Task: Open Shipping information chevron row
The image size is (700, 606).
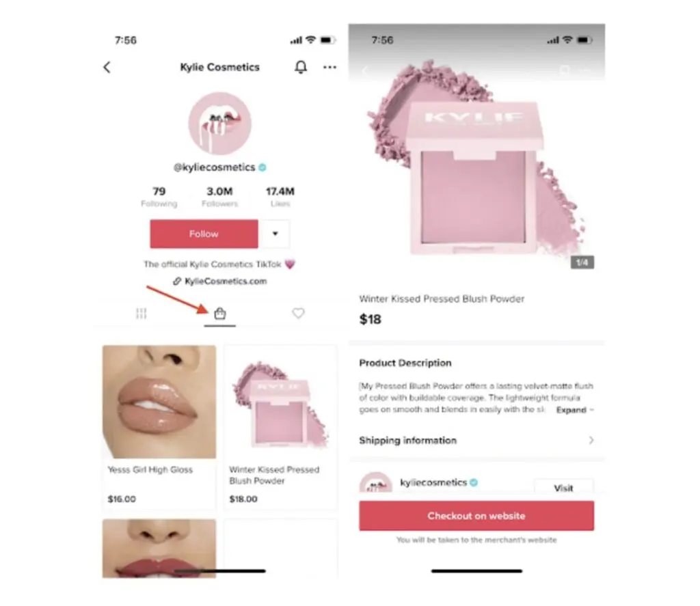Action: [x=476, y=441]
